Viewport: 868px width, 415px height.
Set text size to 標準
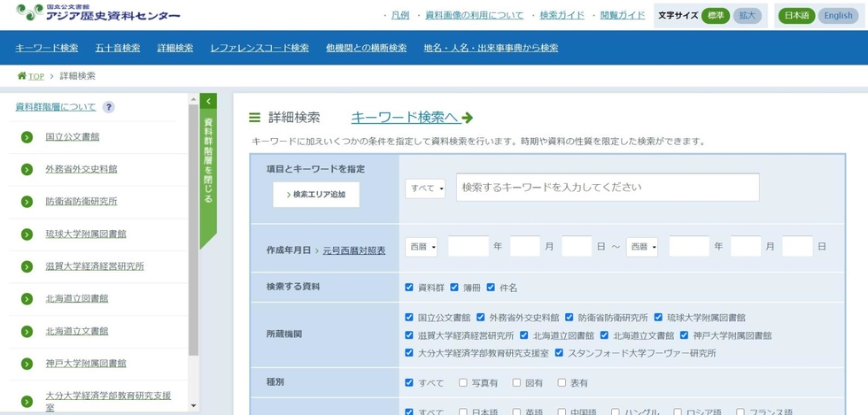[716, 16]
